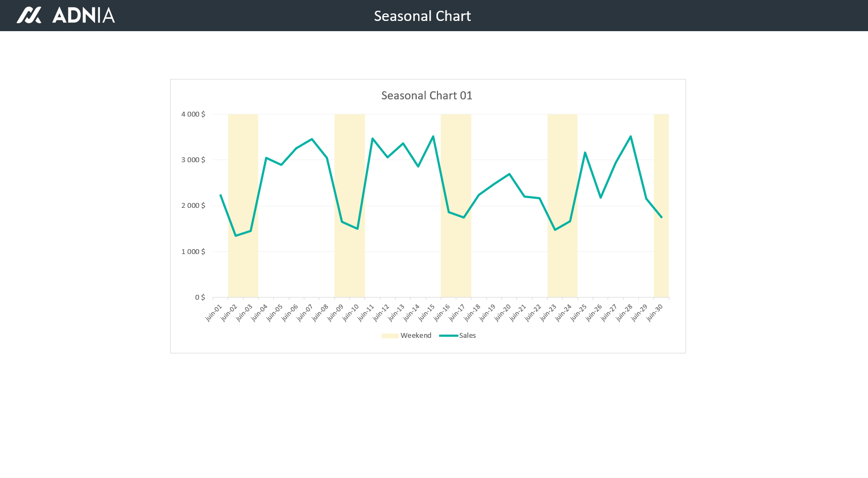The height and width of the screenshot is (478, 868).
Task: Click the sales line peak at juin-07
Action: pyautogui.click(x=312, y=139)
